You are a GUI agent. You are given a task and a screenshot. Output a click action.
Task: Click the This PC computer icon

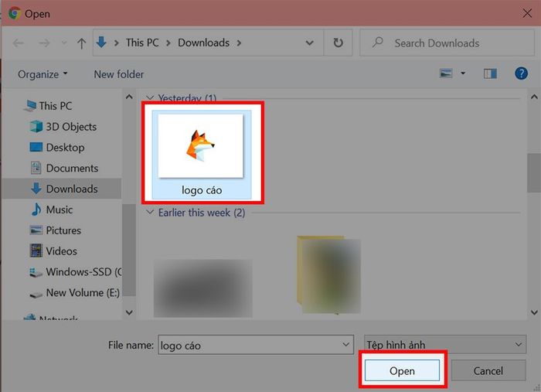pyautogui.click(x=30, y=106)
